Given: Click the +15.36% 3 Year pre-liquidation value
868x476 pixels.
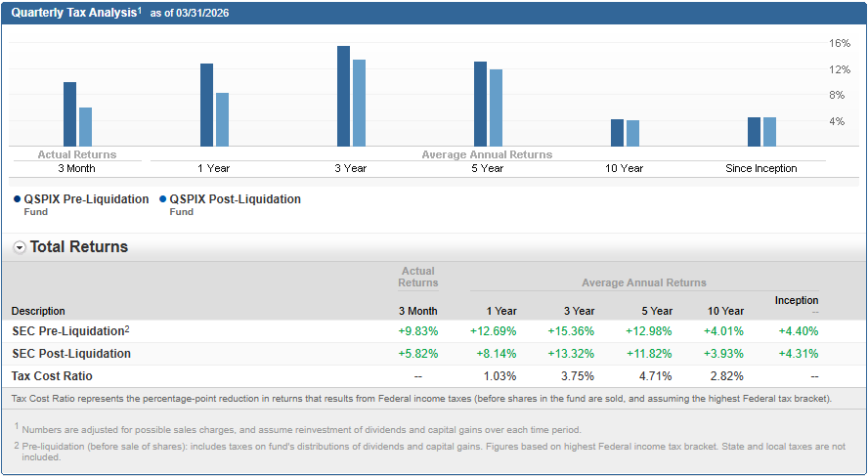Looking at the screenshot, I should (x=571, y=331).
